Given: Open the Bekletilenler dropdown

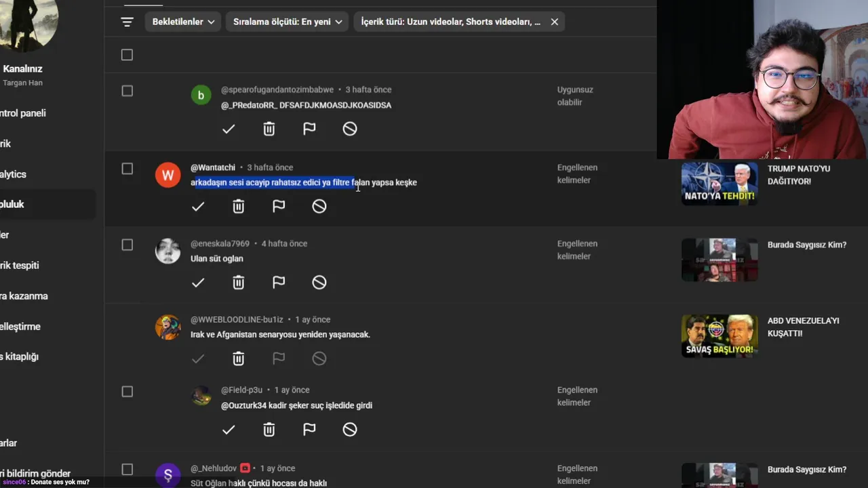Looking at the screenshot, I should [183, 22].
